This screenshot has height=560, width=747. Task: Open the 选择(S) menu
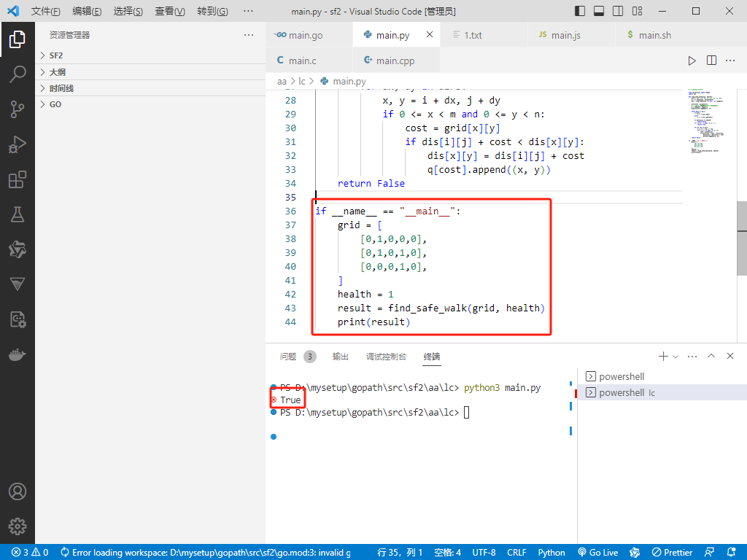[x=128, y=11]
